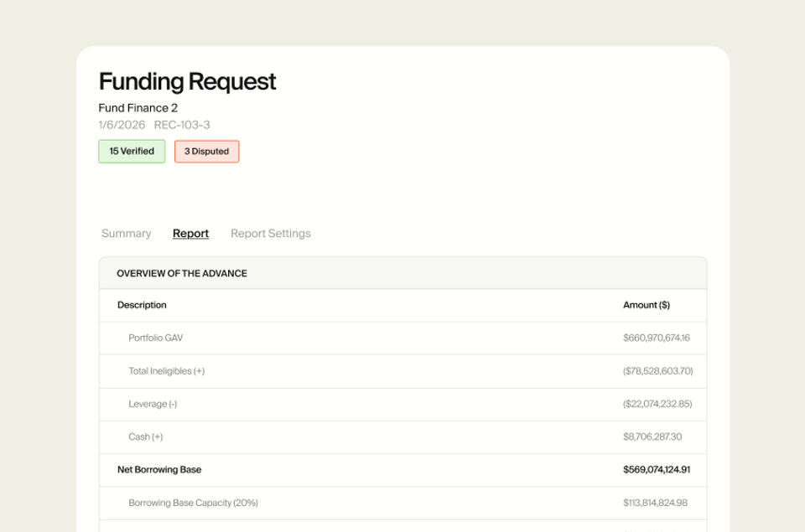This screenshot has width=805, height=532.
Task: Click the Fund Finance 2 subtitle
Action: pyautogui.click(x=138, y=108)
